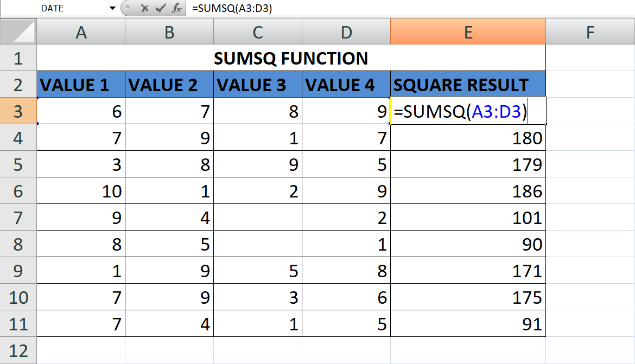Click the empty VALUE 3 cell in row 7
This screenshot has height=364, width=635.
(x=258, y=218)
